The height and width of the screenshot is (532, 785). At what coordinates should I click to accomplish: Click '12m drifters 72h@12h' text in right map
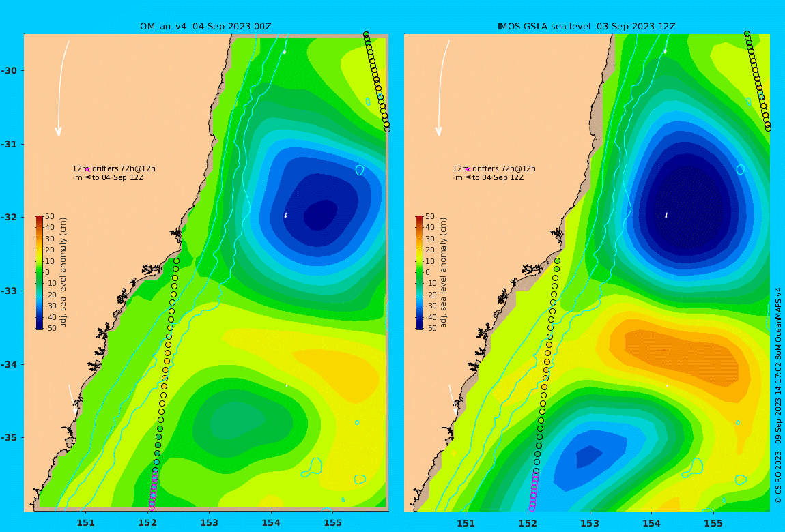(x=495, y=168)
